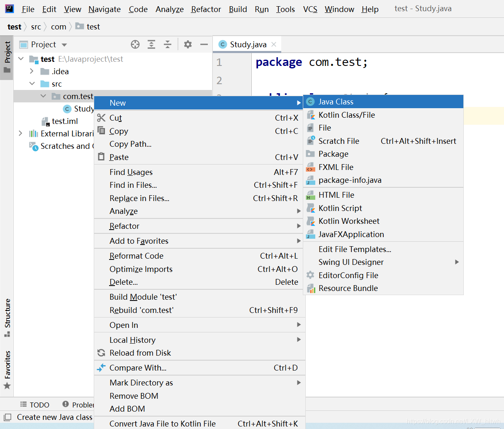Click Edit File Templates... entry
The width and height of the screenshot is (504, 429).
[383, 249]
